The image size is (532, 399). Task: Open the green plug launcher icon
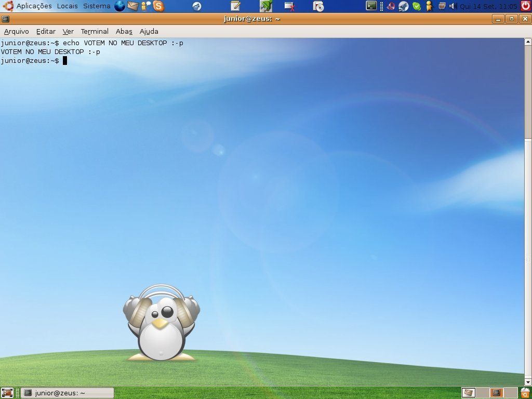[x=266, y=6]
